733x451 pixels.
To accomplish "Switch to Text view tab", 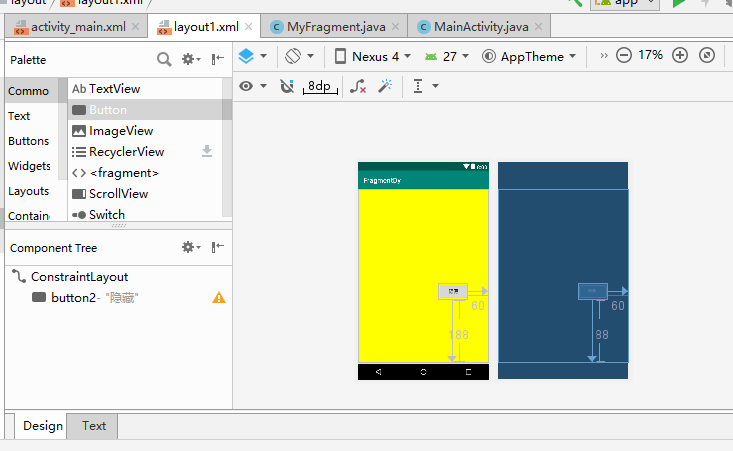I will pos(93,426).
